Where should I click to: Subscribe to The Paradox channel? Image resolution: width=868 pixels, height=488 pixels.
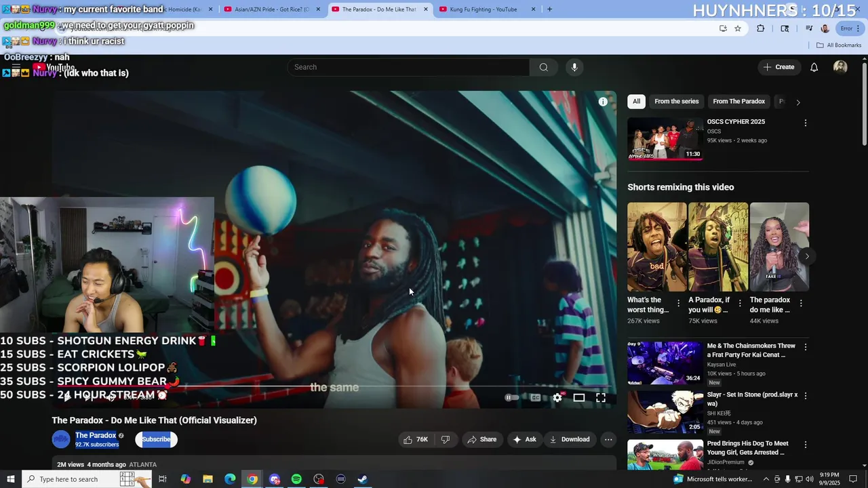(x=156, y=439)
